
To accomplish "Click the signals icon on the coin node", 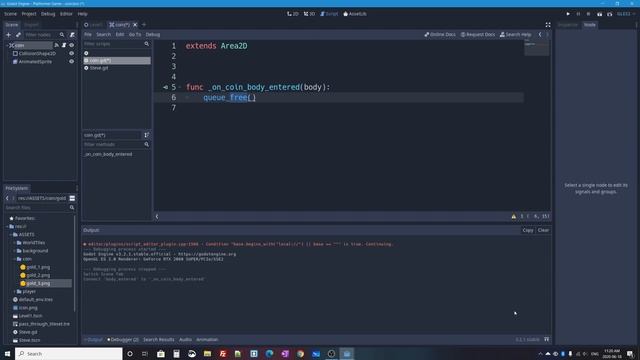I will tap(57, 45).
